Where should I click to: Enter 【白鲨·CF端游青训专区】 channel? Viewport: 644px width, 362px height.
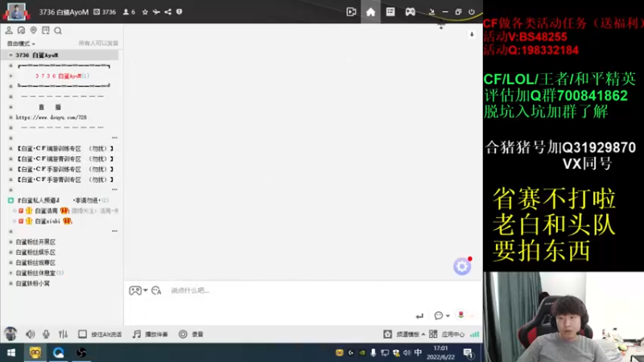click(x=64, y=158)
